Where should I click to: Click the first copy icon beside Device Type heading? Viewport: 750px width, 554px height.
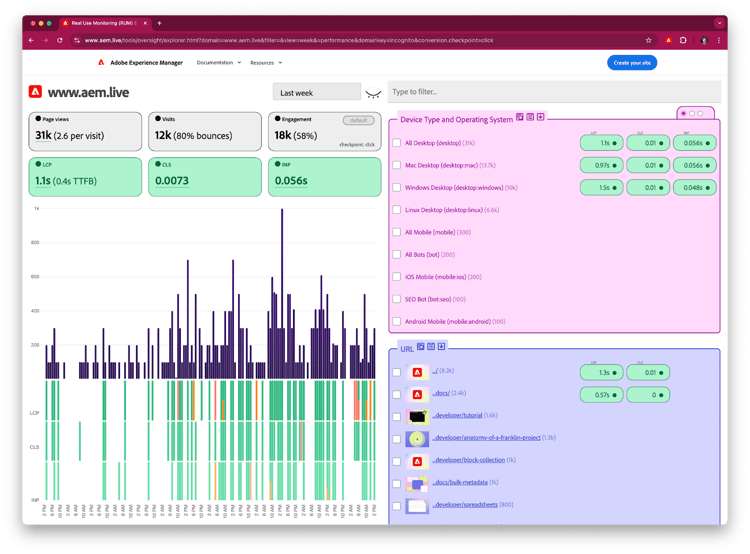[520, 117]
